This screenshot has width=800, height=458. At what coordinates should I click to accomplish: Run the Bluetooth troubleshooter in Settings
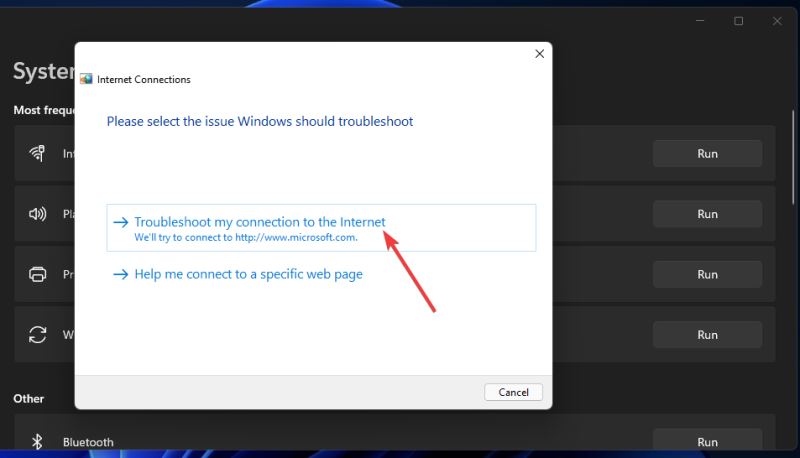pyautogui.click(x=707, y=441)
